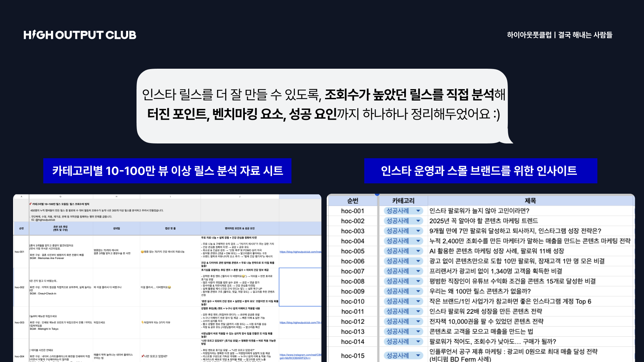
Task: Select title 9개월 만에 7만 팔로워 달성하고 퇴사까지
Action: (515, 231)
